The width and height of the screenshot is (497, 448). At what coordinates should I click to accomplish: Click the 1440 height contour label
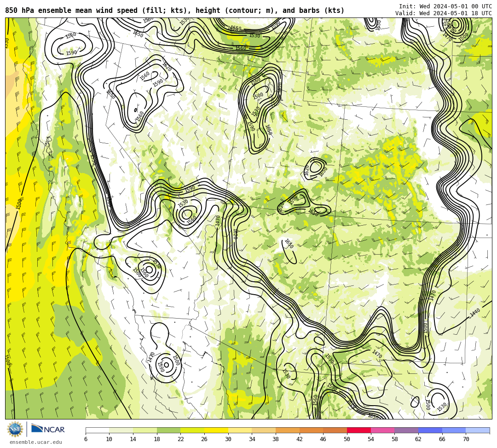(475, 312)
